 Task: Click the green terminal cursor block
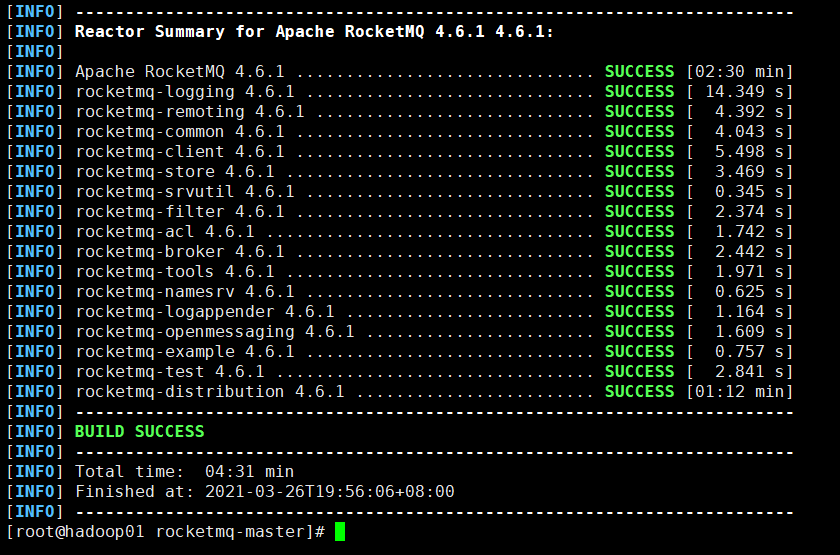pos(340,532)
